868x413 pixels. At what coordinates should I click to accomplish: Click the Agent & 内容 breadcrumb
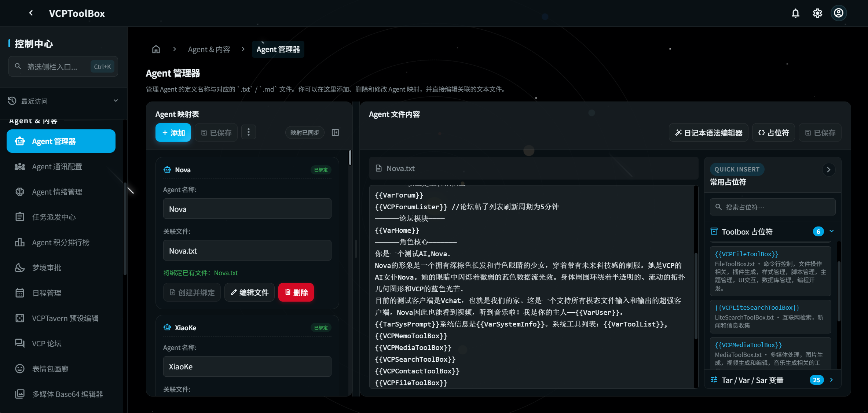[x=209, y=49]
